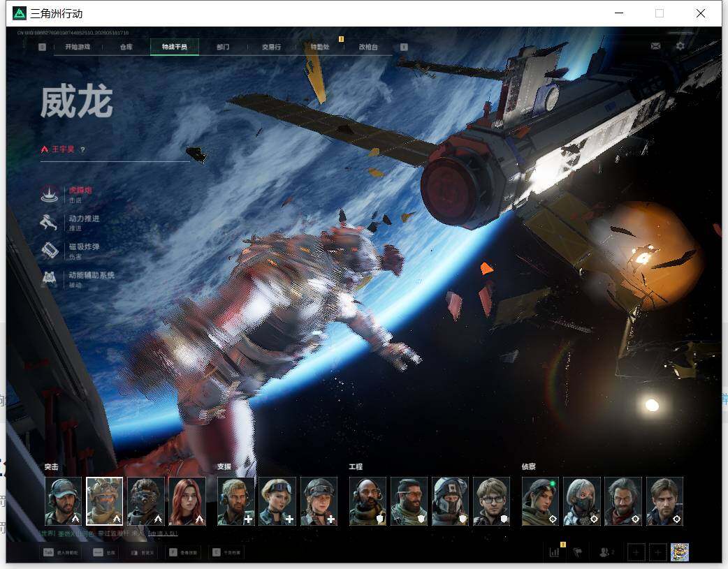Select the 特战干员 tab
Viewport: 728px width, 569px height.
tap(175, 47)
